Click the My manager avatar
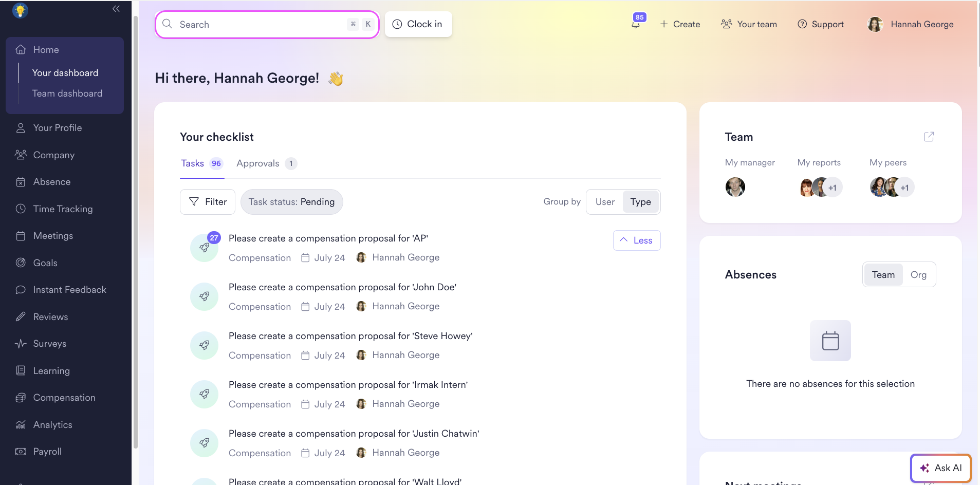The image size is (980, 485). (735, 187)
